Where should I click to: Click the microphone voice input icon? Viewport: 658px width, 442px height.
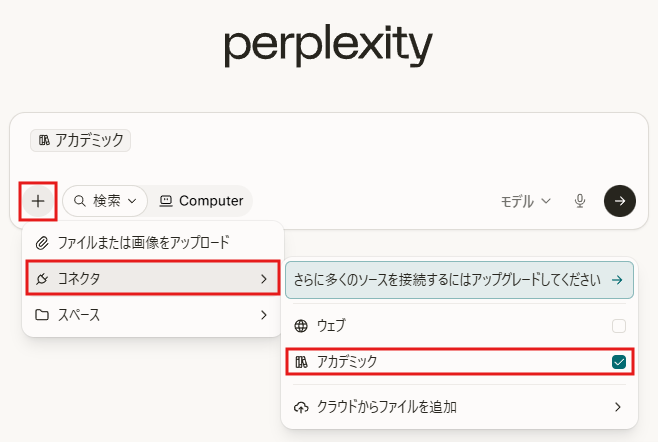pyautogui.click(x=580, y=201)
